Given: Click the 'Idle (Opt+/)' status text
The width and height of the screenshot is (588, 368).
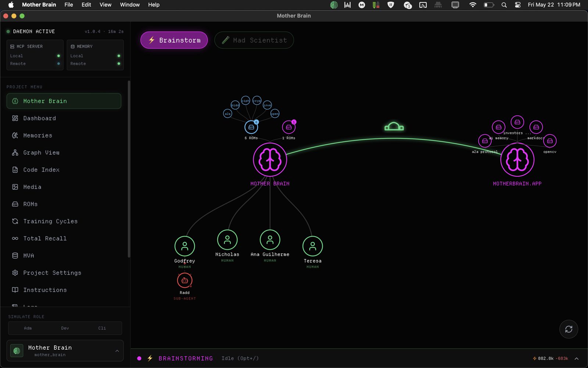Looking at the screenshot, I should 240,358.
